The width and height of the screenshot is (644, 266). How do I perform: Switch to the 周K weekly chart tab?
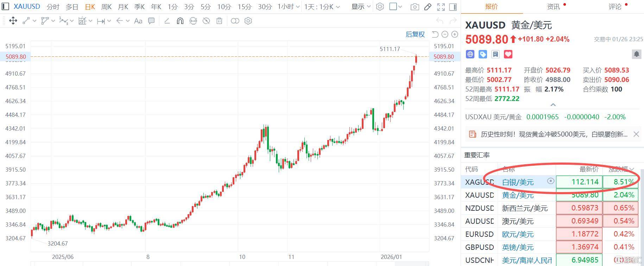pos(106,7)
